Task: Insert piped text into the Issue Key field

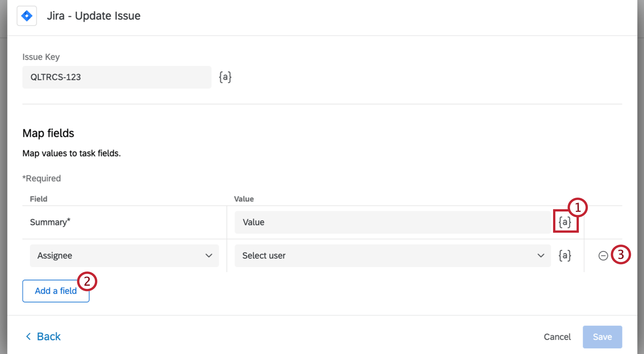Action: tap(225, 77)
